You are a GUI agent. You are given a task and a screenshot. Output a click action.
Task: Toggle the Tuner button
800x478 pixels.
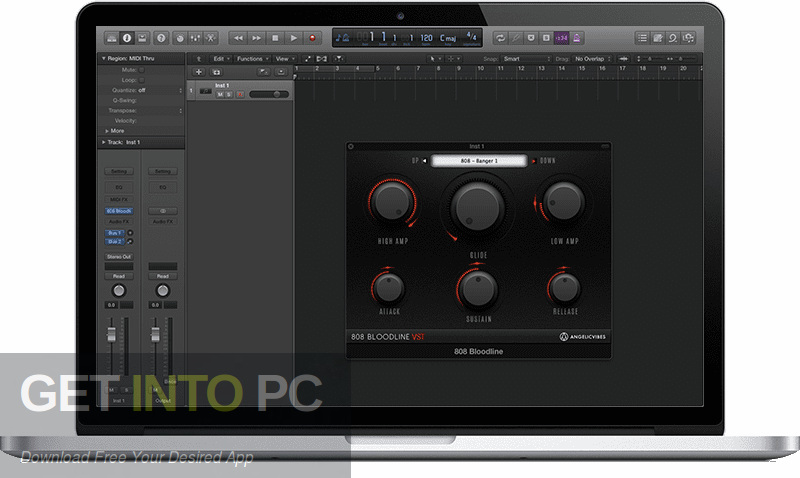pyautogui.click(x=516, y=38)
